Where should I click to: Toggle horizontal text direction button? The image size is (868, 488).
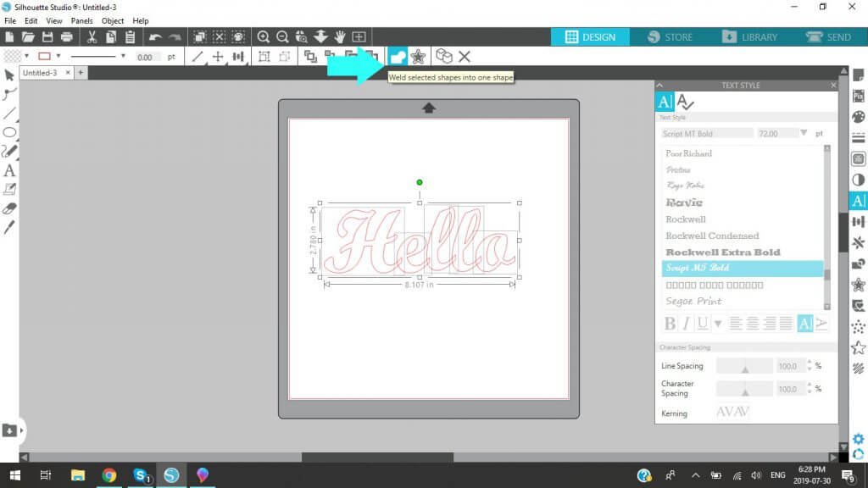[805, 323]
